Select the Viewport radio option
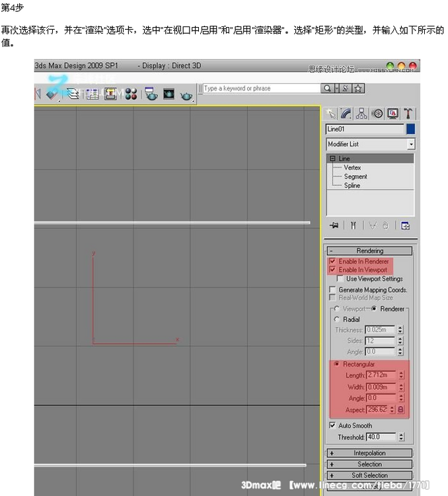This screenshot has height=496, width=448. 337,308
